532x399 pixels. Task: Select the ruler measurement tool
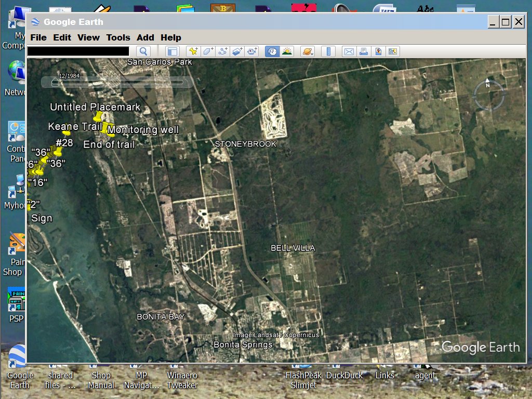point(327,51)
